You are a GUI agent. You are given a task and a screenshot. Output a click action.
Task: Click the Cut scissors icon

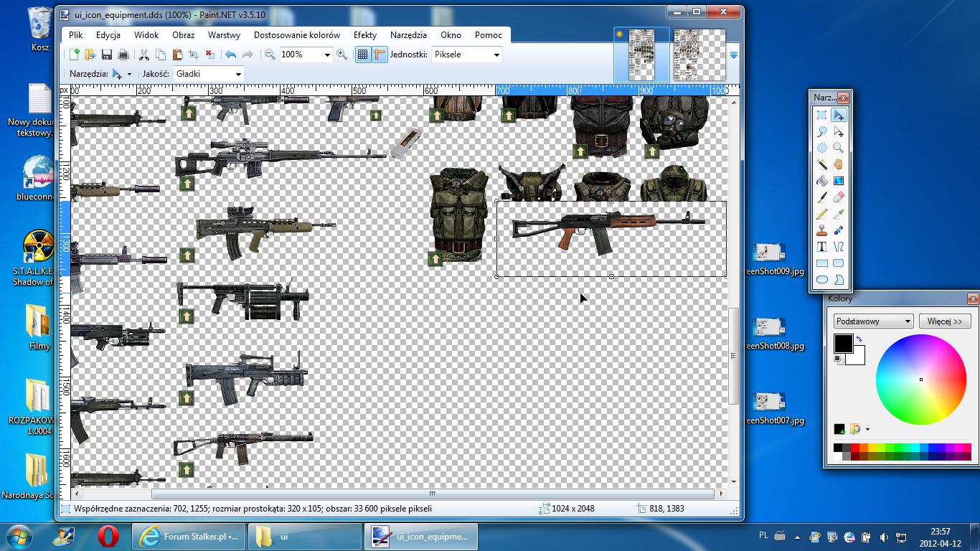click(x=143, y=55)
